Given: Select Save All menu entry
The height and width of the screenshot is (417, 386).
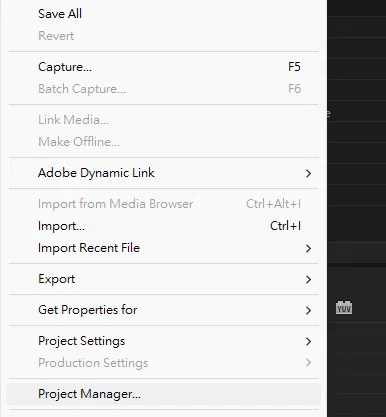Looking at the screenshot, I should click(x=163, y=14).
